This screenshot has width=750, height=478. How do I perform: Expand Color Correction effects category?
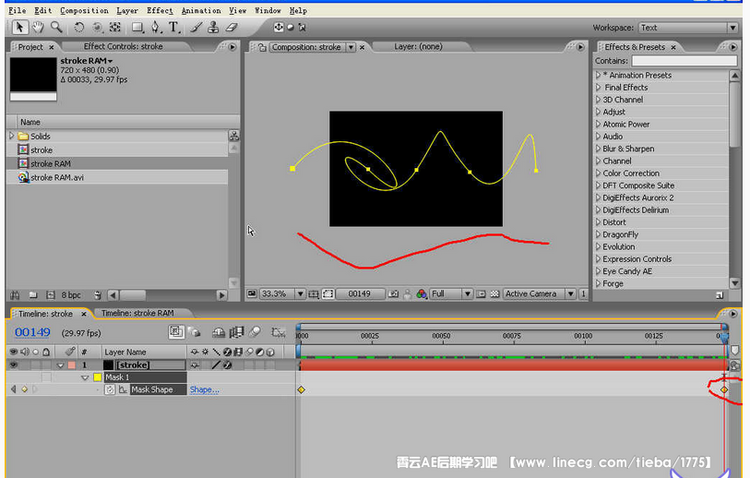pos(598,173)
